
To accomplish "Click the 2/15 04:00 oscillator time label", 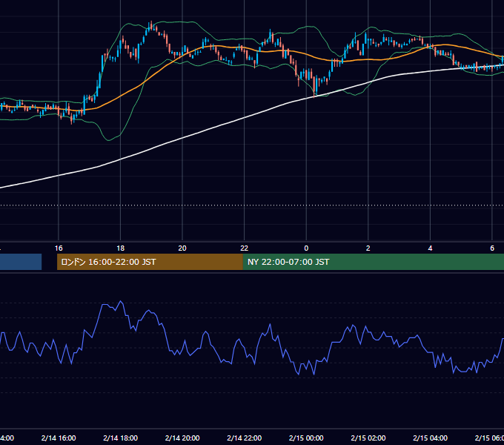I will (x=430, y=438).
